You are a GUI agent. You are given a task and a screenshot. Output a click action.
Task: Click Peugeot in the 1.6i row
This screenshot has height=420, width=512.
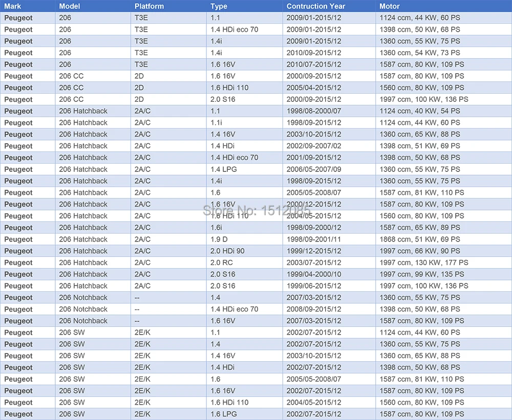coord(18,228)
